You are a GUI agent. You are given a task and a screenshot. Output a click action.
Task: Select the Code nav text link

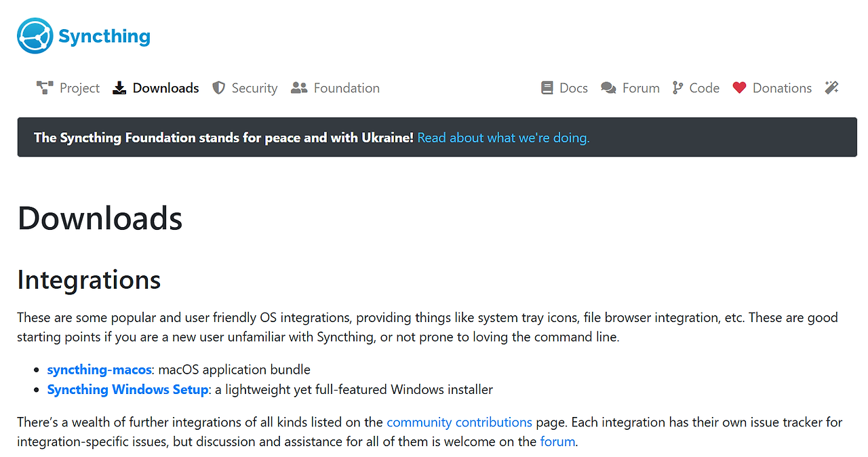click(704, 88)
